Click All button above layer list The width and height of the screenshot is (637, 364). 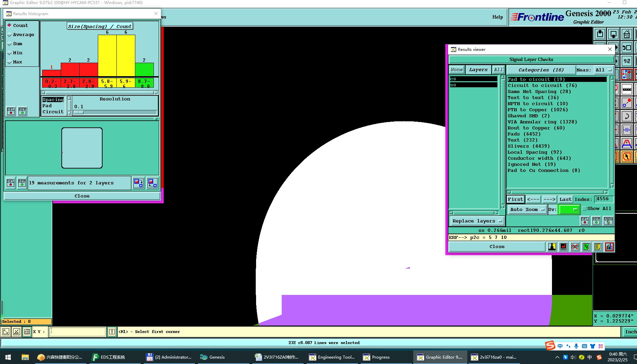[x=498, y=70]
